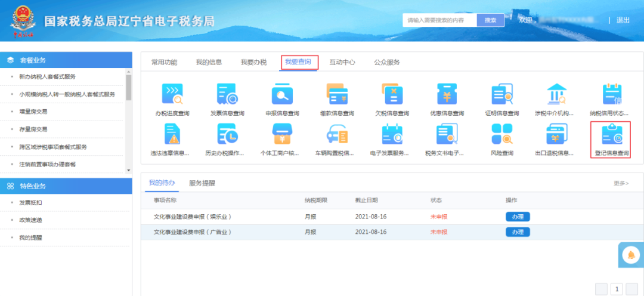Switch to 公众服务 tab
The height and width of the screenshot is (296, 644).
387,63
